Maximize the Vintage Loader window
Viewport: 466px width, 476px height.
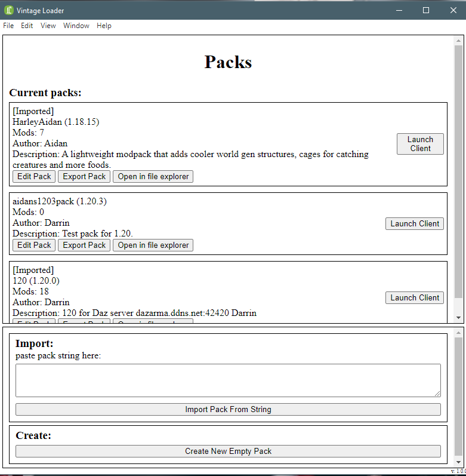[426, 10]
